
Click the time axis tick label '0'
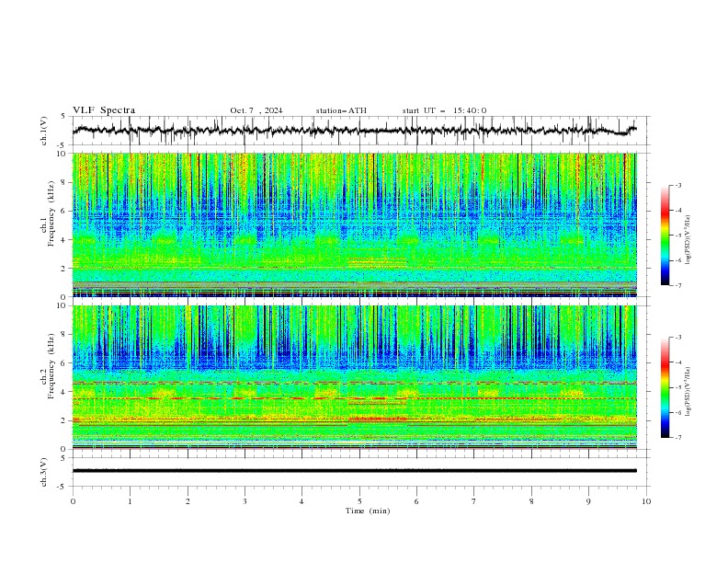click(x=73, y=501)
